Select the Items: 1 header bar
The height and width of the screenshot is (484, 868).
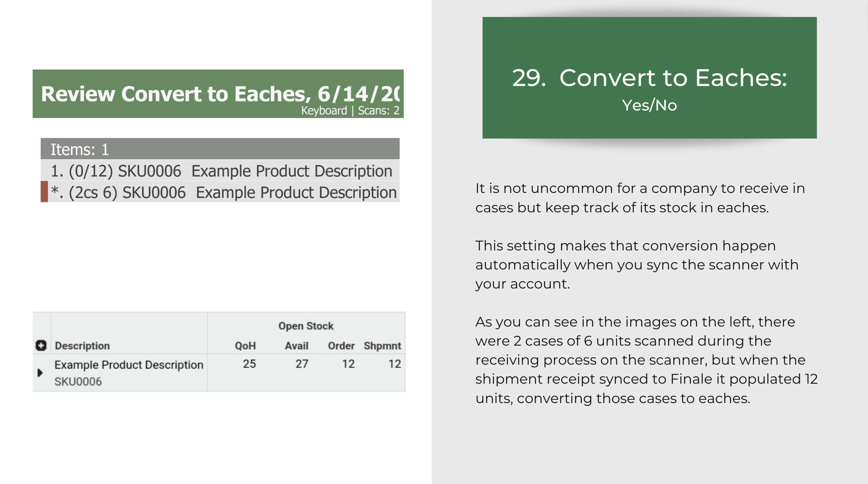[220, 149]
